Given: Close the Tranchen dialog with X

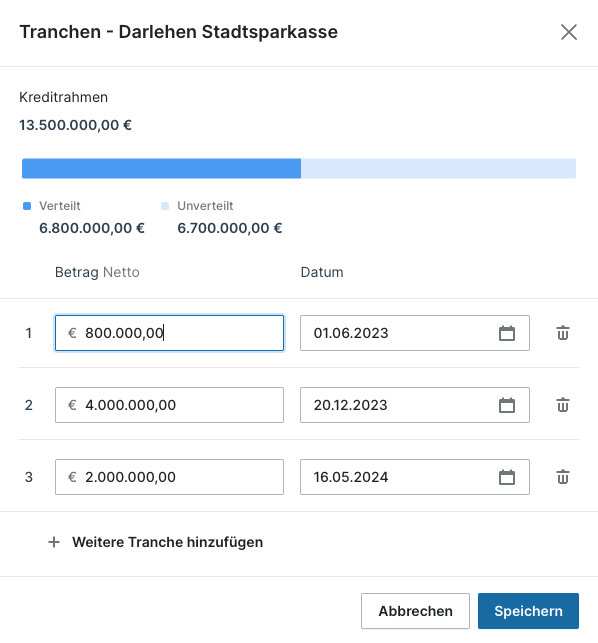Looking at the screenshot, I should [569, 32].
